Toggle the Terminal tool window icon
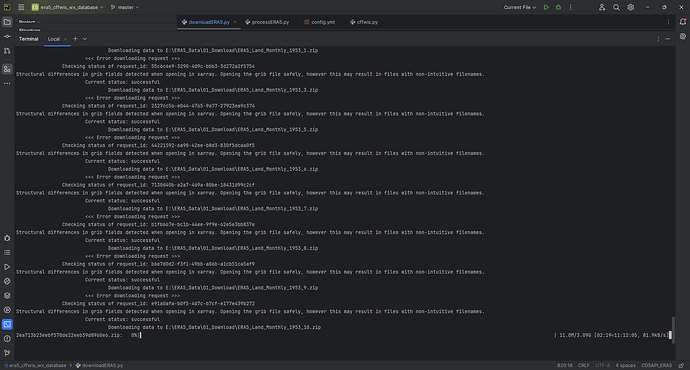The width and height of the screenshot is (690, 370). pyautogui.click(x=7, y=324)
